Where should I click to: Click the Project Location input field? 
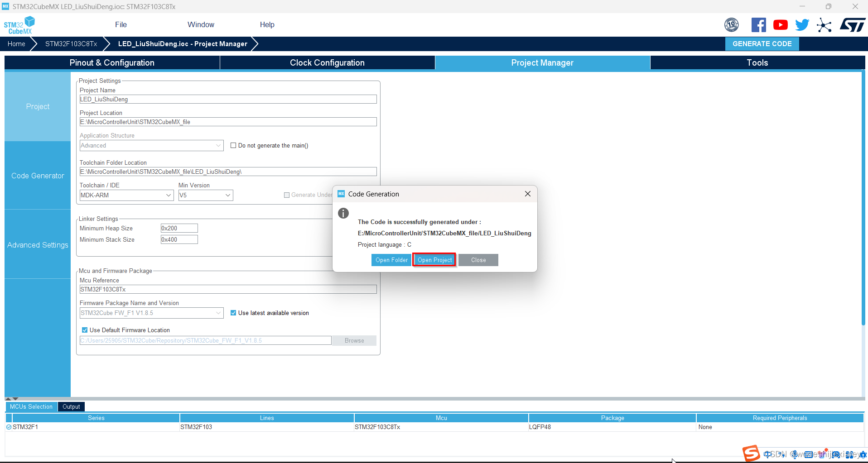pos(228,122)
